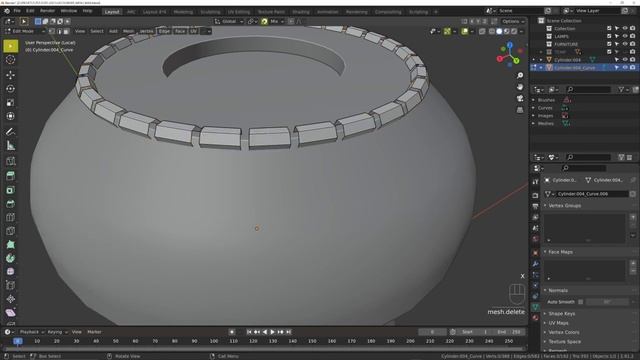This screenshot has width=640, height=360.
Task: Select the Shrink/Fatten tool
Action: point(11,299)
